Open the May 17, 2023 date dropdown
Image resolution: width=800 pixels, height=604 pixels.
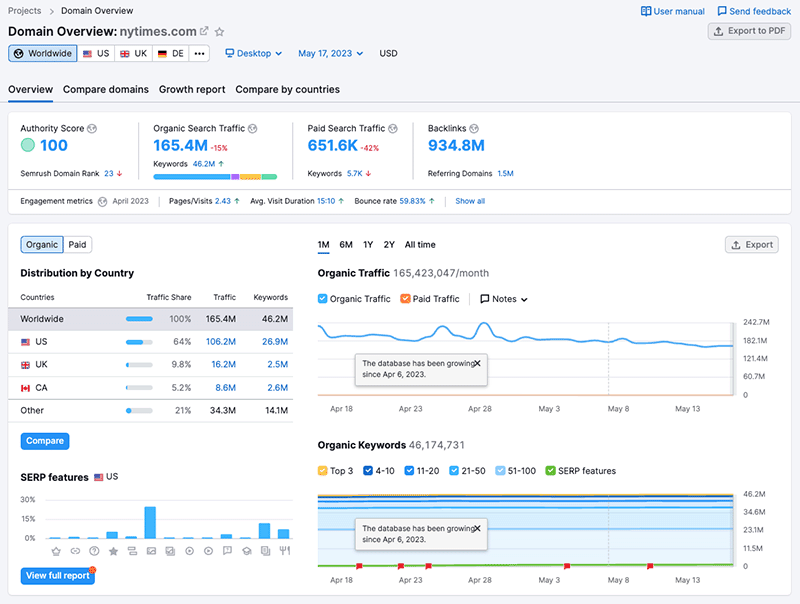331,53
